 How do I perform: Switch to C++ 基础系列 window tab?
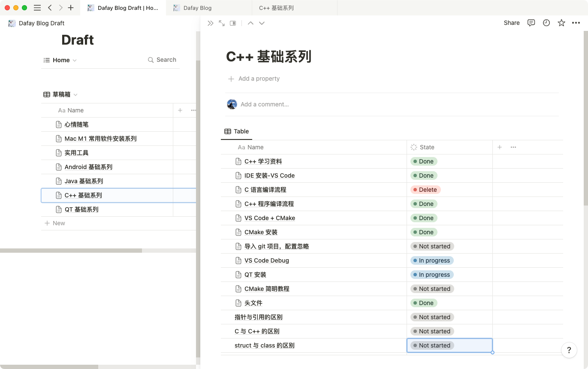coord(295,8)
